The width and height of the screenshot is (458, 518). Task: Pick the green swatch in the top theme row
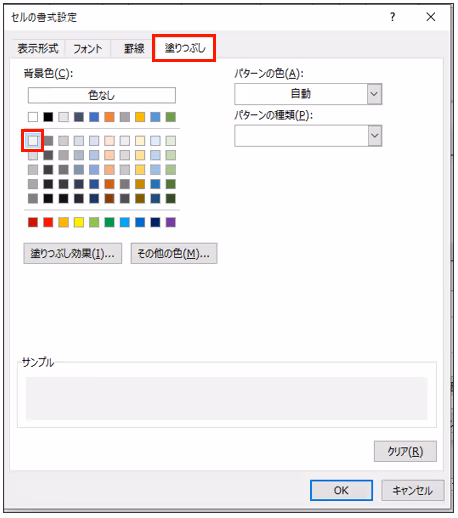[x=171, y=117]
